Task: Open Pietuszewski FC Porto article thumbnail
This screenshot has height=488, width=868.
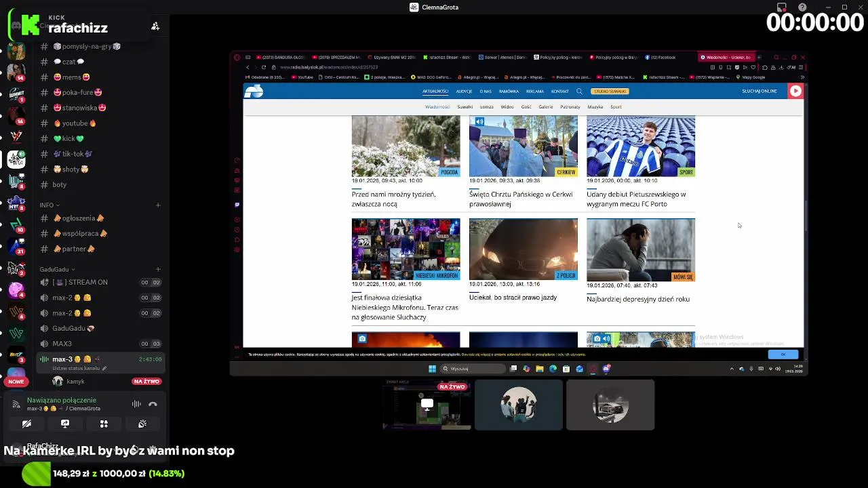Action: [x=641, y=146]
